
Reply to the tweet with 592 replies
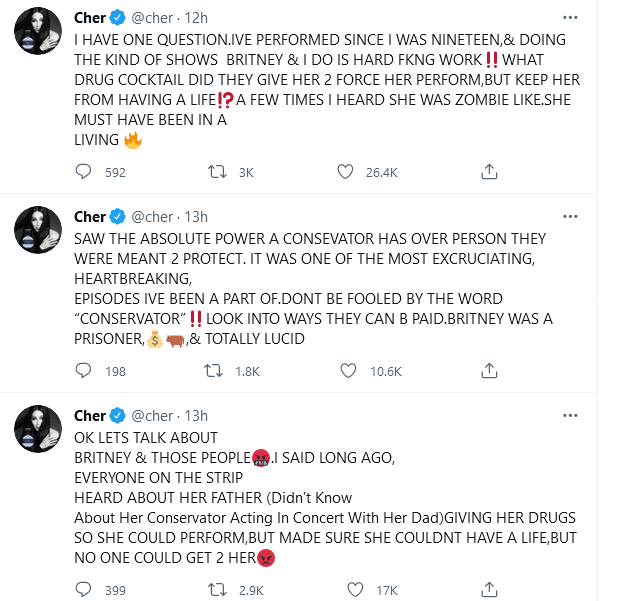[x=84, y=172]
